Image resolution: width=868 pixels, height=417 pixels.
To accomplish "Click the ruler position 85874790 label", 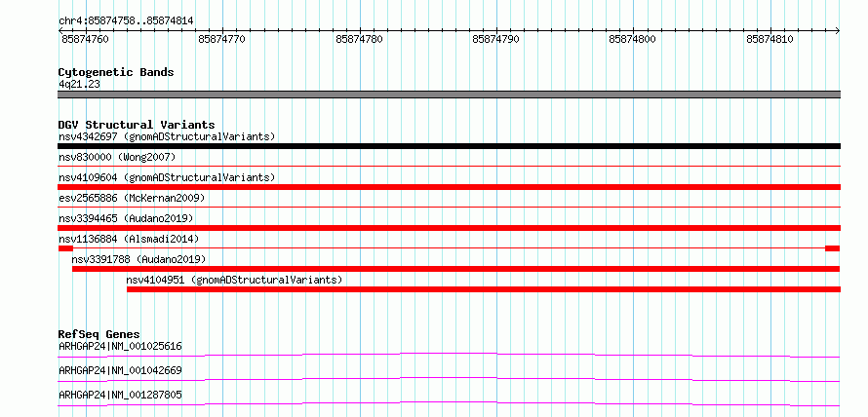I will (496, 39).
